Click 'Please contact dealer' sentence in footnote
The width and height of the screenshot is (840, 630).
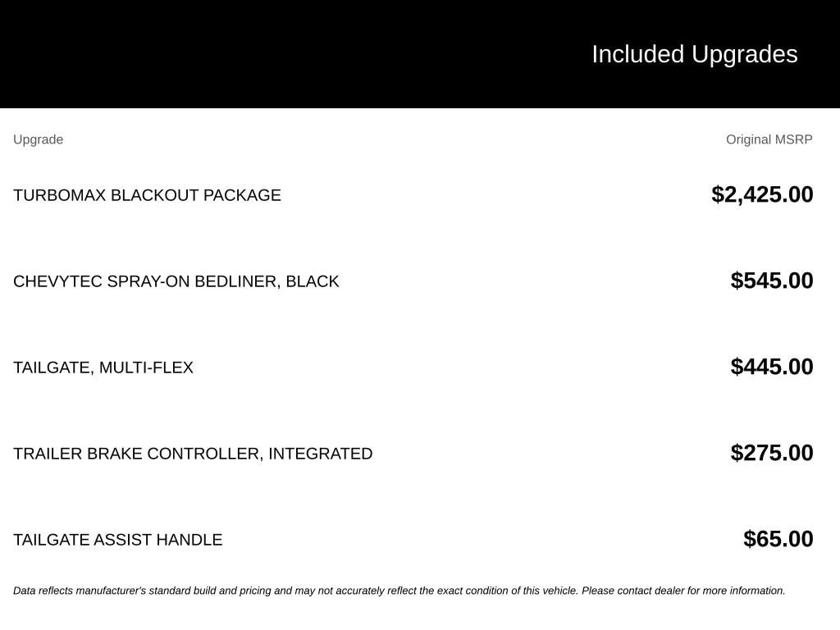[683, 591]
